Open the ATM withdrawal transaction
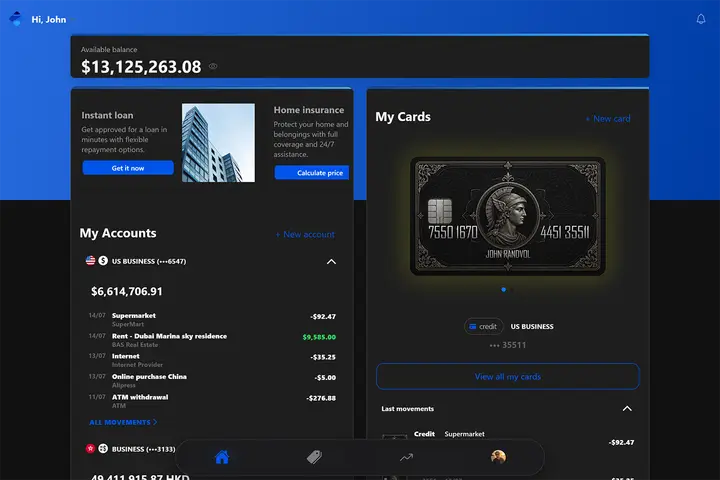 212,401
